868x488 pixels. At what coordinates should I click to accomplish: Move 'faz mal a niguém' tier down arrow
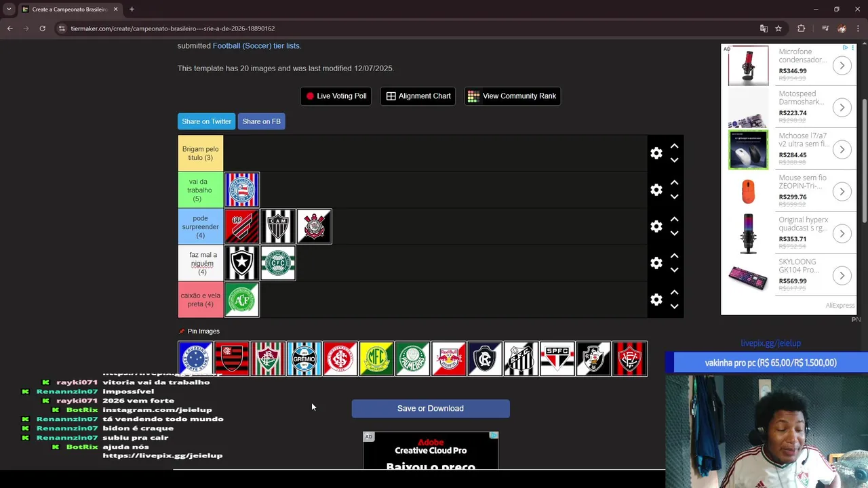pyautogui.click(x=674, y=270)
